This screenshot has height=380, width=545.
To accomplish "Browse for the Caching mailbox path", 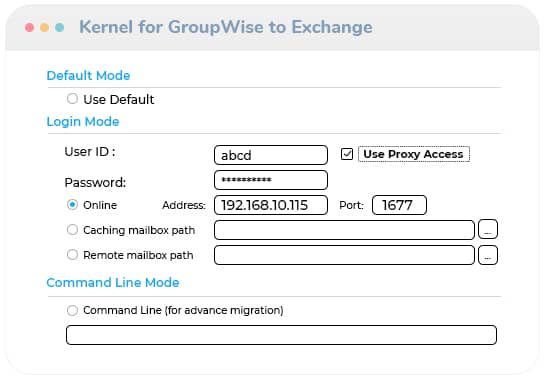I will click(488, 229).
